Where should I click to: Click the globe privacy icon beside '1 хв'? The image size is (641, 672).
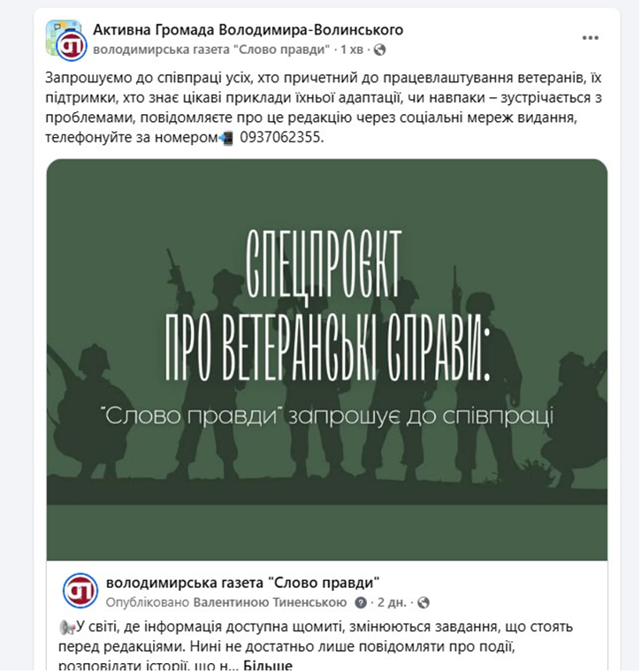pos(379,50)
